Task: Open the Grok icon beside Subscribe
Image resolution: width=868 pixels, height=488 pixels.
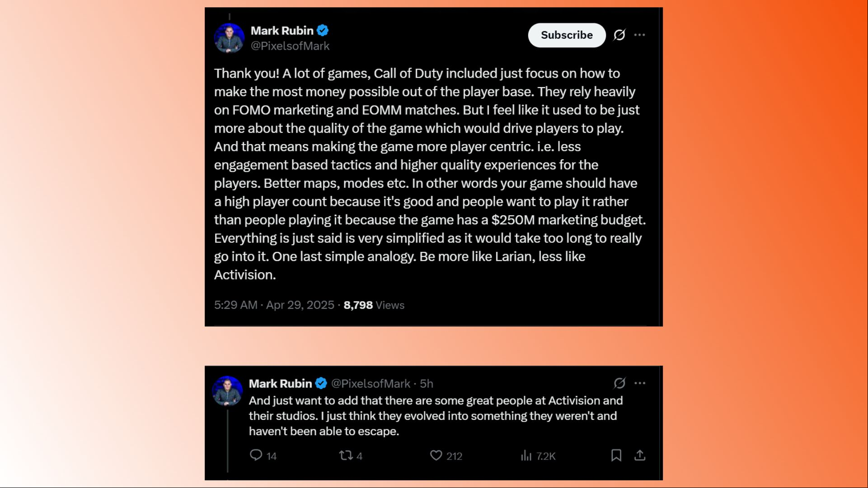Action: coord(619,35)
